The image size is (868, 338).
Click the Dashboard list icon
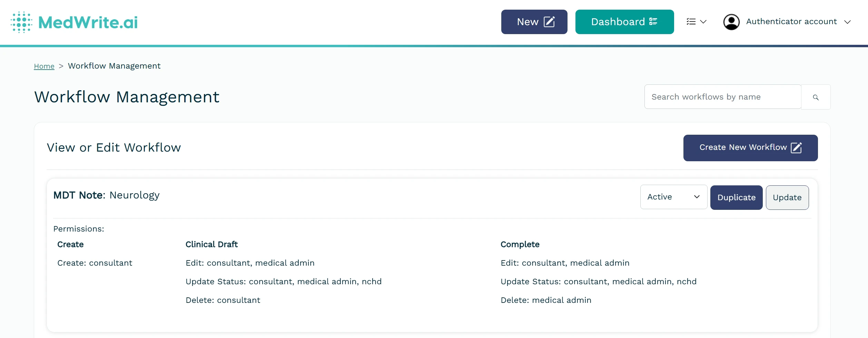653,21
